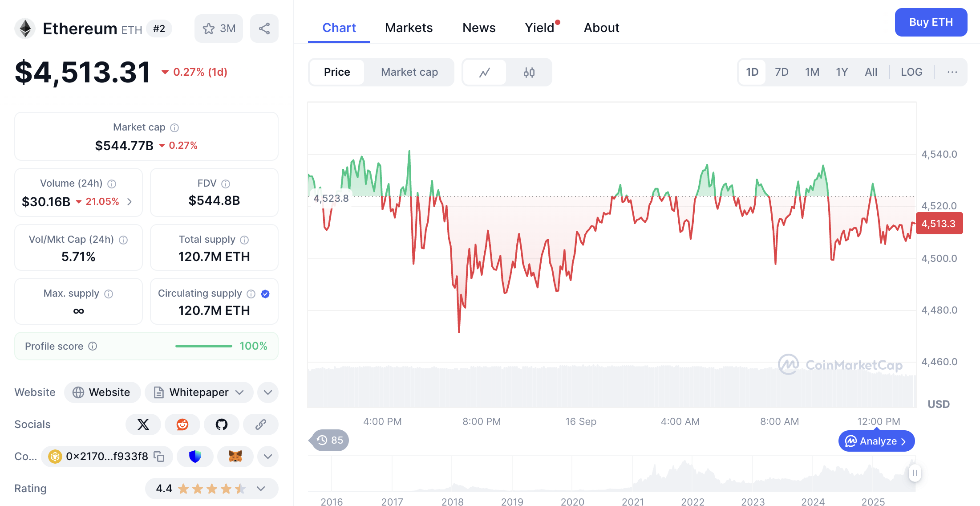The height and width of the screenshot is (506, 980).
Task: Switch to line chart view
Action: [x=485, y=72]
